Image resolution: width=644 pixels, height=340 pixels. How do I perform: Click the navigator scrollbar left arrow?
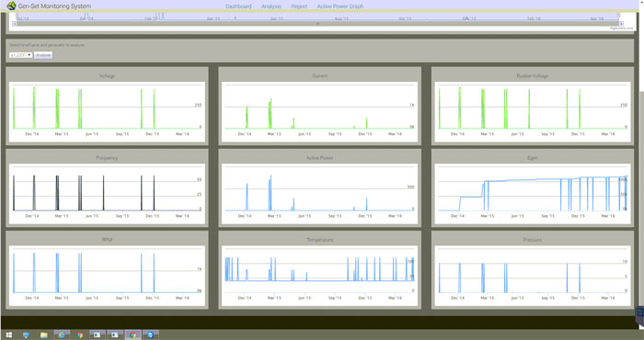tap(15, 24)
